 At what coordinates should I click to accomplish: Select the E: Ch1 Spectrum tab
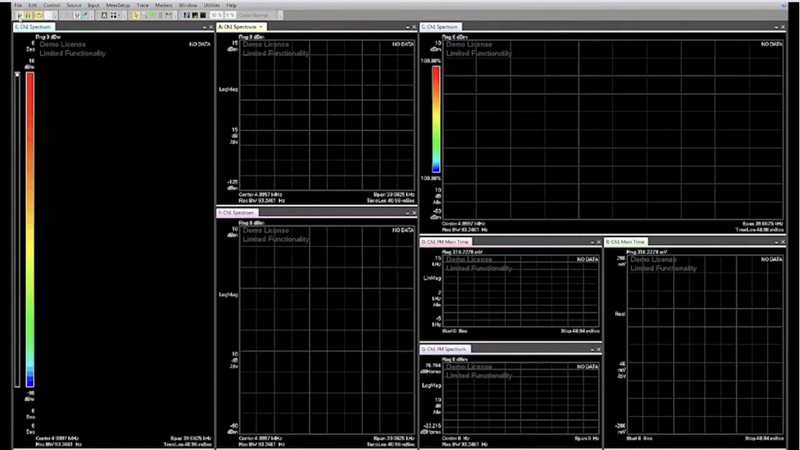(33, 27)
